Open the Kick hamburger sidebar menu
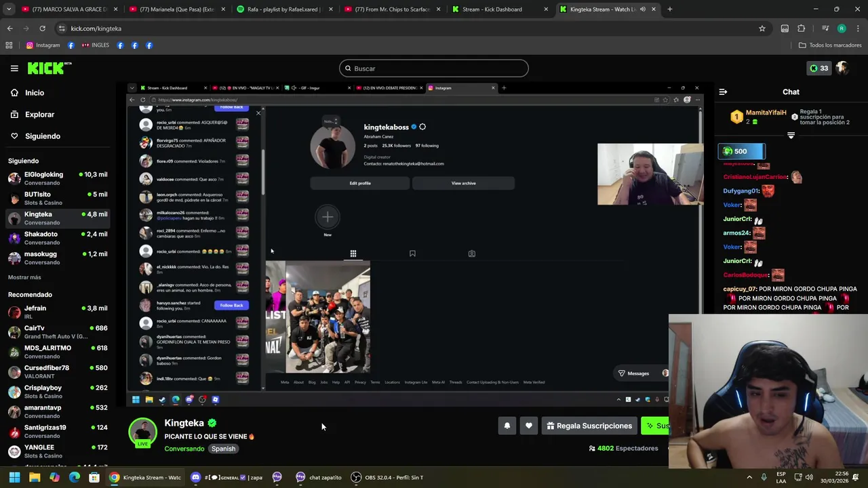The height and width of the screenshot is (488, 868). (14, 68)
